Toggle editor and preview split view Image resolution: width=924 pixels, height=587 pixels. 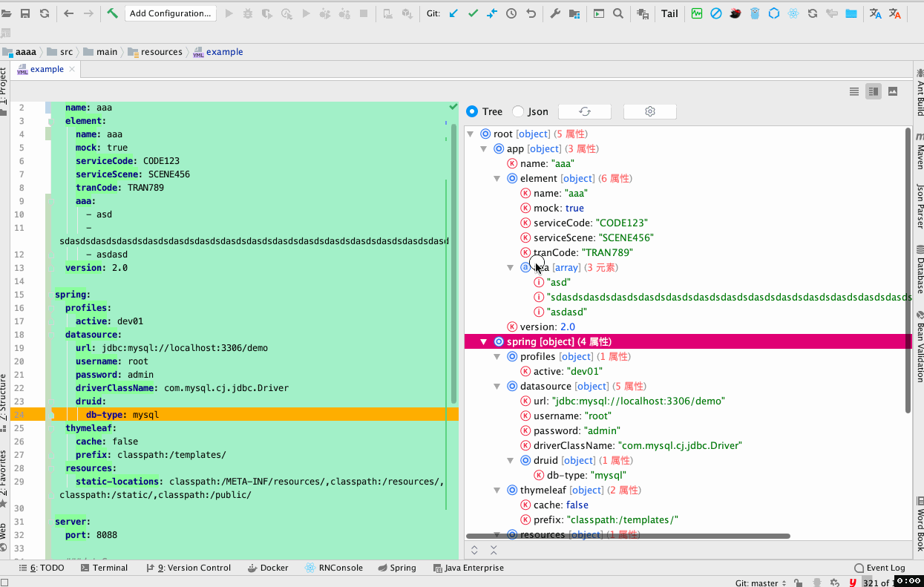tap(874, 91)
